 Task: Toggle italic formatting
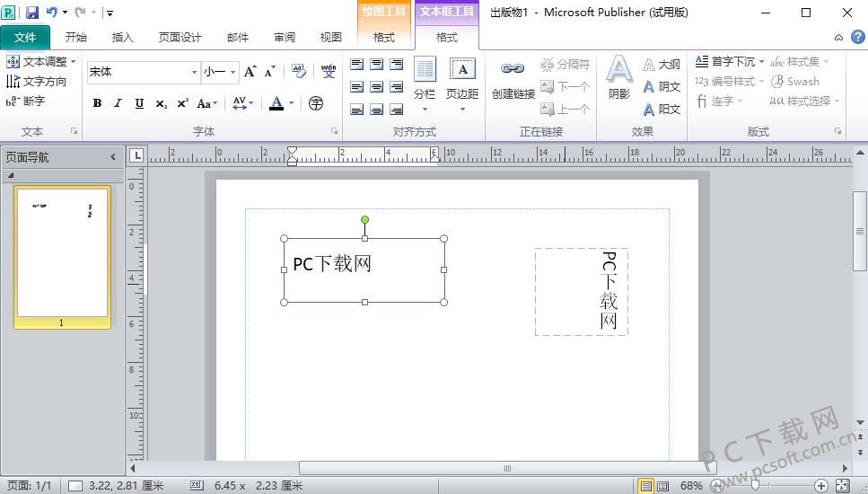(x=118, y=103)
